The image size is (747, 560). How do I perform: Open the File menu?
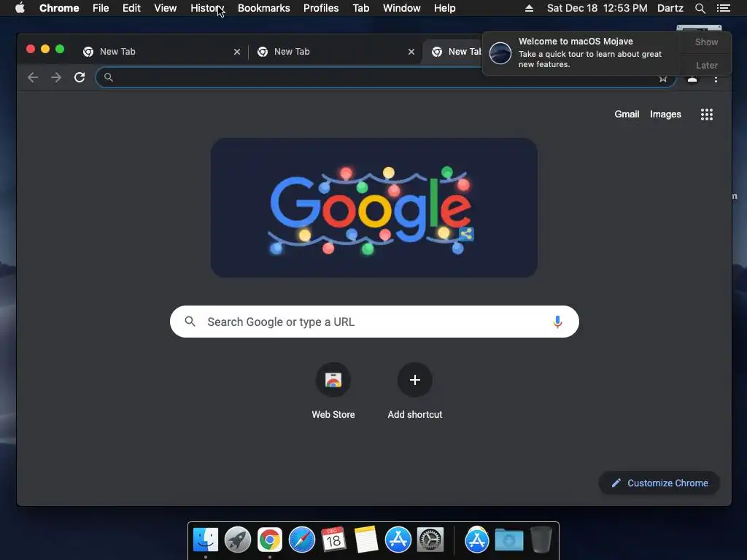point(101,8)
